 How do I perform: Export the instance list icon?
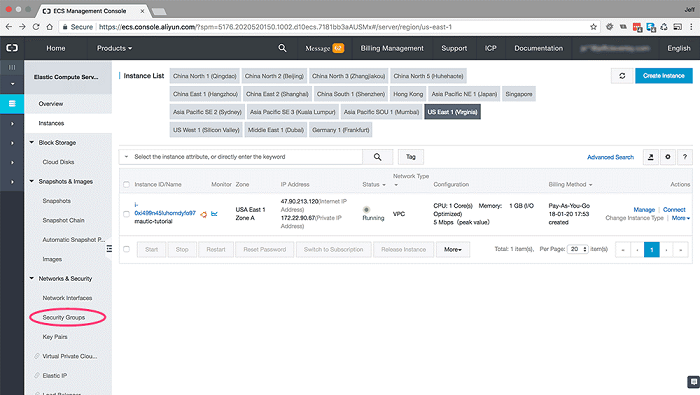tap(650, 157)
